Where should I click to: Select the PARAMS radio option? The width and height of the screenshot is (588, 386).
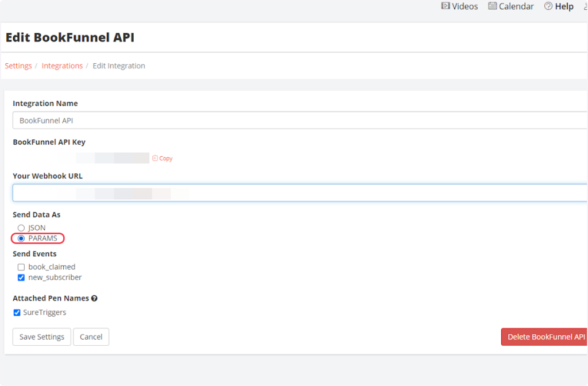[21, 238]
